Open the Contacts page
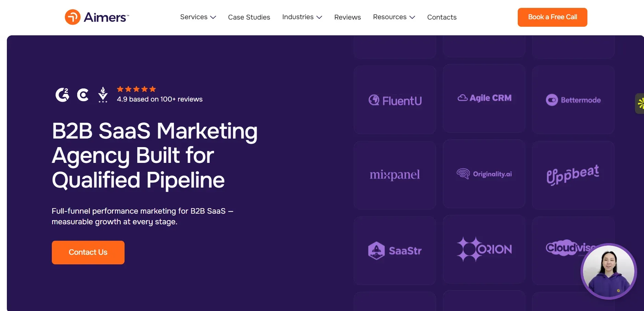 click(442, 17)
